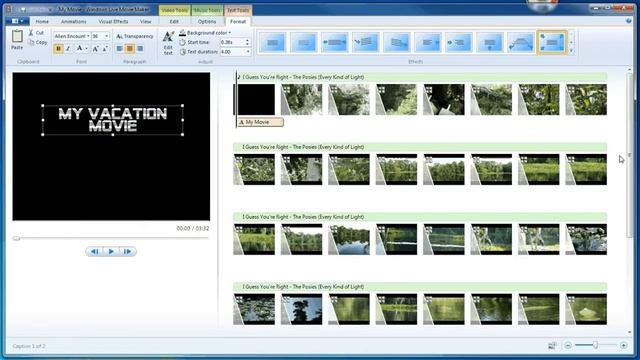Select the tree silhouette clip in fourth row
Image resolution: width=640 pixels, height=360 pixels.
[302, 309]
